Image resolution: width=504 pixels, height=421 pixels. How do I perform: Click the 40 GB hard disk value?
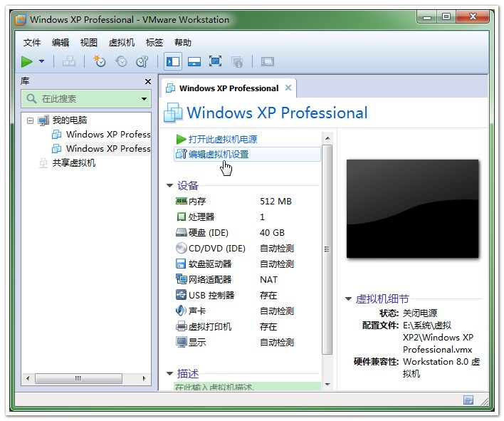(x=272, y=232)
